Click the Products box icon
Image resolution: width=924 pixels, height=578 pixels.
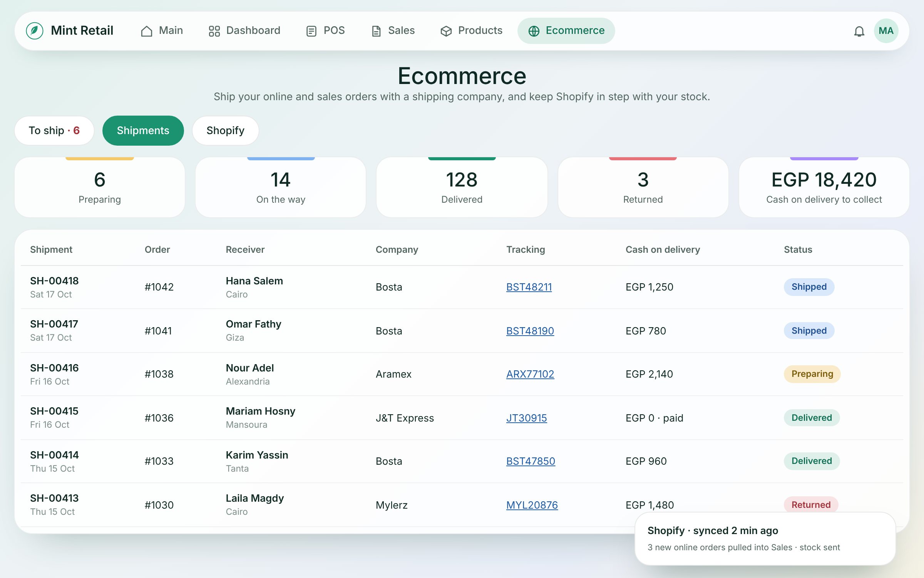point(446,31)
